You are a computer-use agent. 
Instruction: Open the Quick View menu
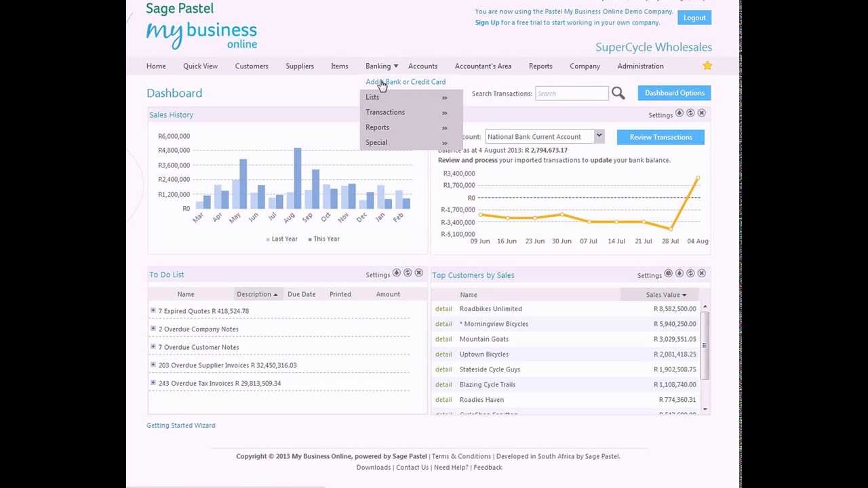[x=200, y=66]
